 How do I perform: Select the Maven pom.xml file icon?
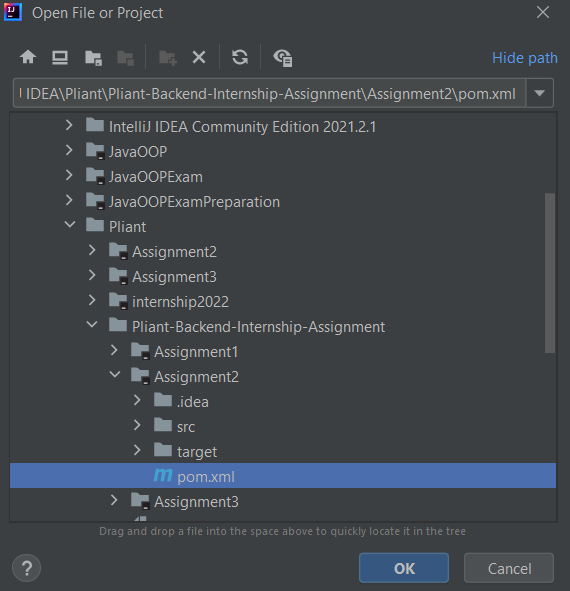(163, 475)
